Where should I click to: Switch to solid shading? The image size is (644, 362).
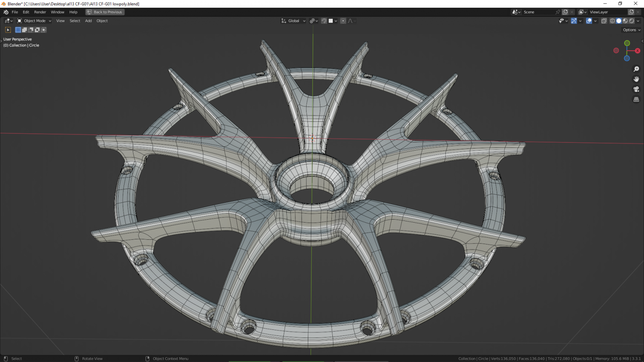coord(619,21)
